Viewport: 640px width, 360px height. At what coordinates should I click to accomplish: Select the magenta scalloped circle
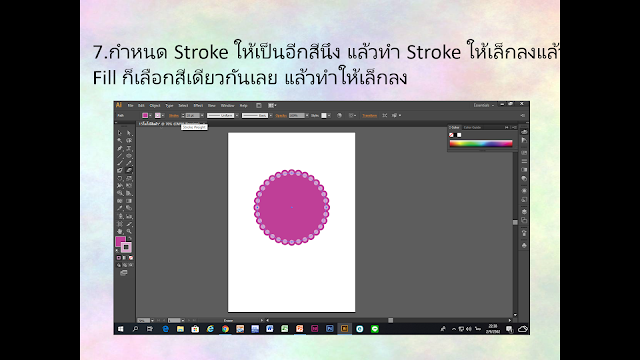(291, 207)
